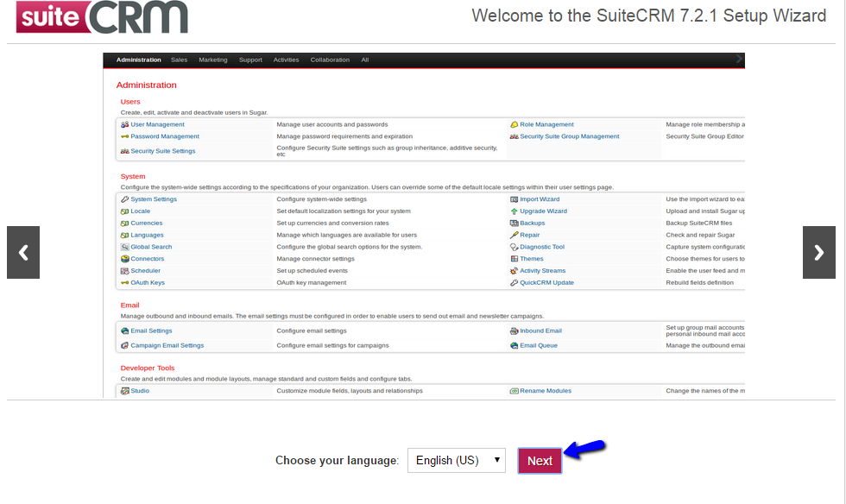846x504 pixels.
Task: Open the Diagnostic Tool link
Action: tap(542, 247)
